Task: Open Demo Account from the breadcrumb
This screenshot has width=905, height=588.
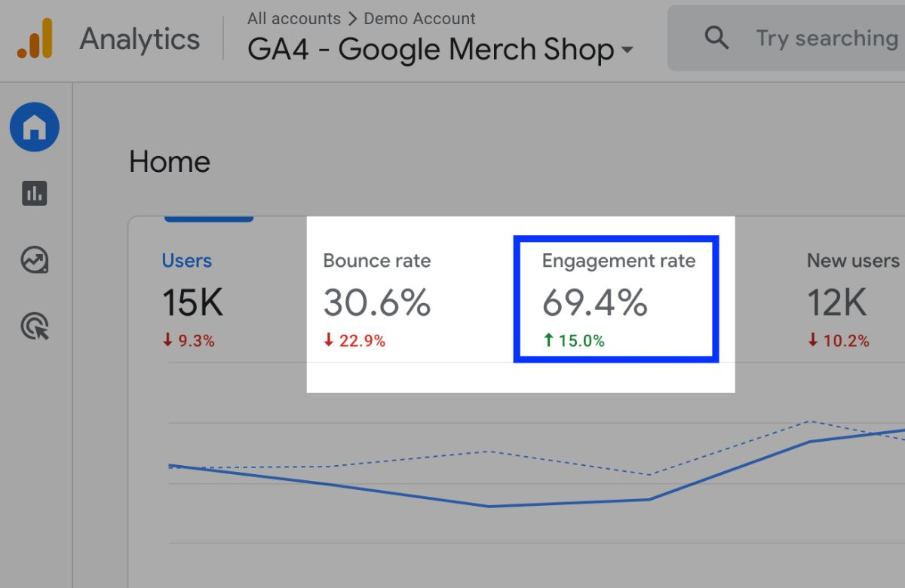Action: point(420,18)
